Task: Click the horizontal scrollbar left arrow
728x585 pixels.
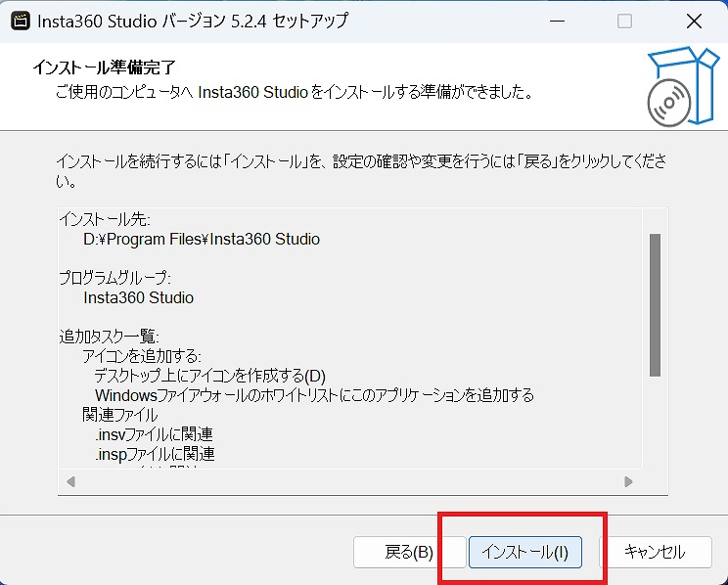Action: coord(70,481)
